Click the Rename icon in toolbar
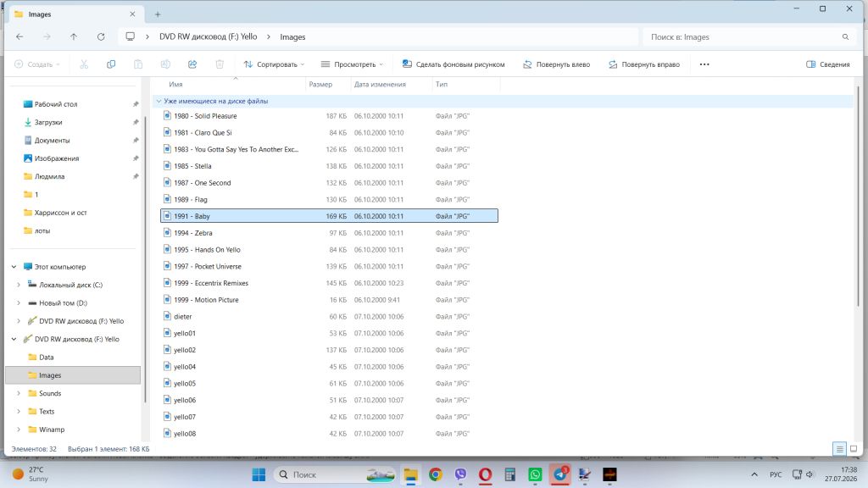Viewport: 868px width, 488px height. [x=165, y=64]
